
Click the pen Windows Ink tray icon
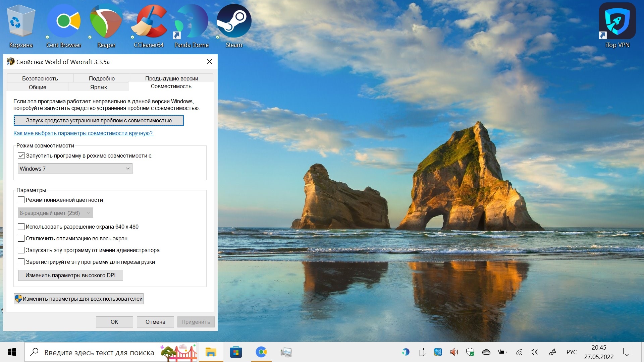(553, 352)
